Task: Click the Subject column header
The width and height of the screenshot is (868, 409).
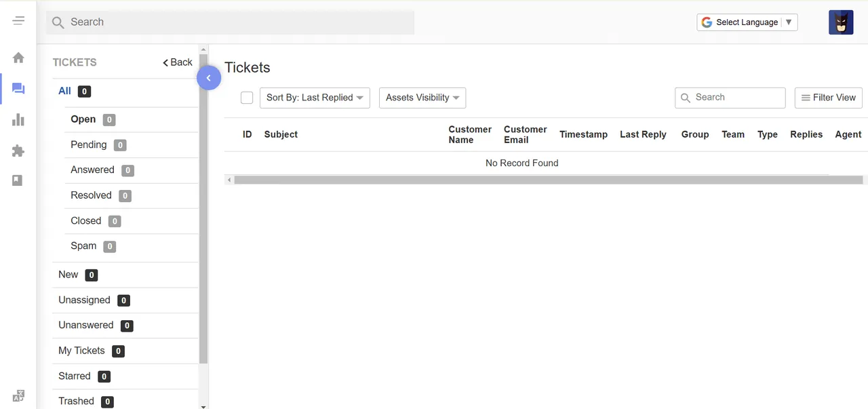Action: tap(281, 134)
